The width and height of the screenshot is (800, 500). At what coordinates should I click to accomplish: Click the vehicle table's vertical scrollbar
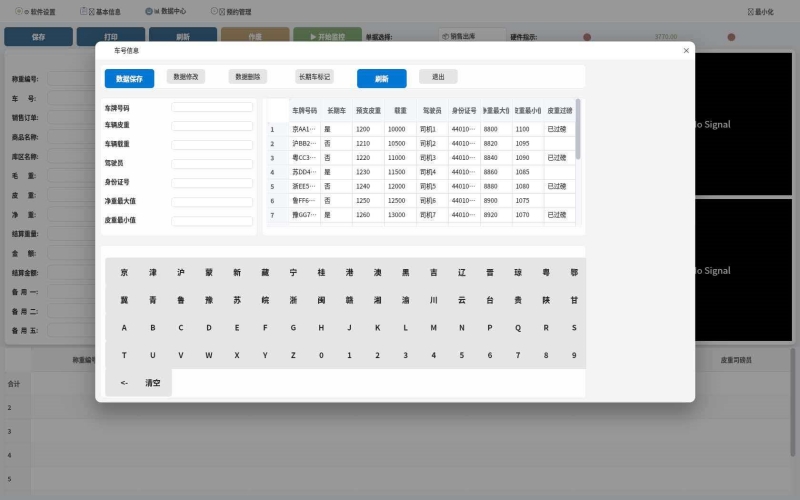pos(577,130)
